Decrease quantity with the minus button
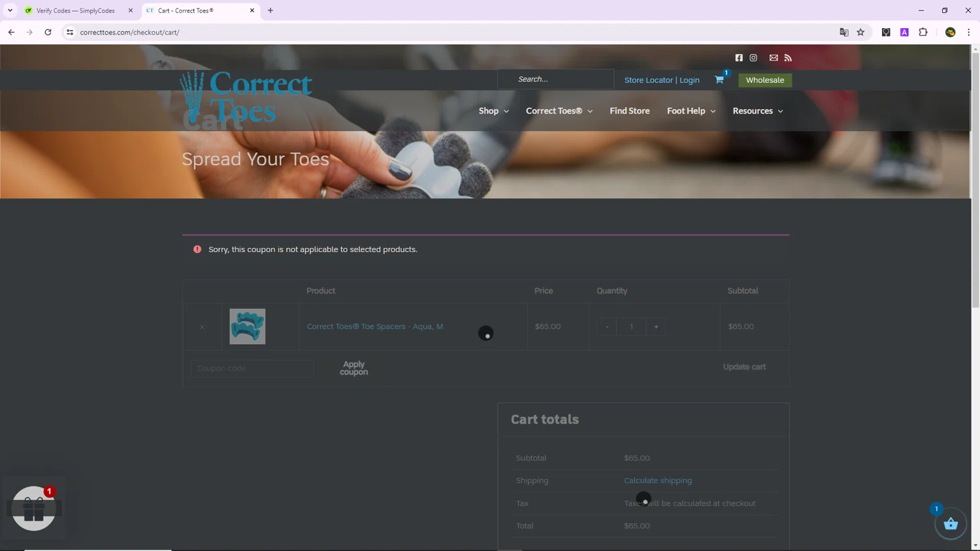The image size is (980, 551). [x=607, y=326]
